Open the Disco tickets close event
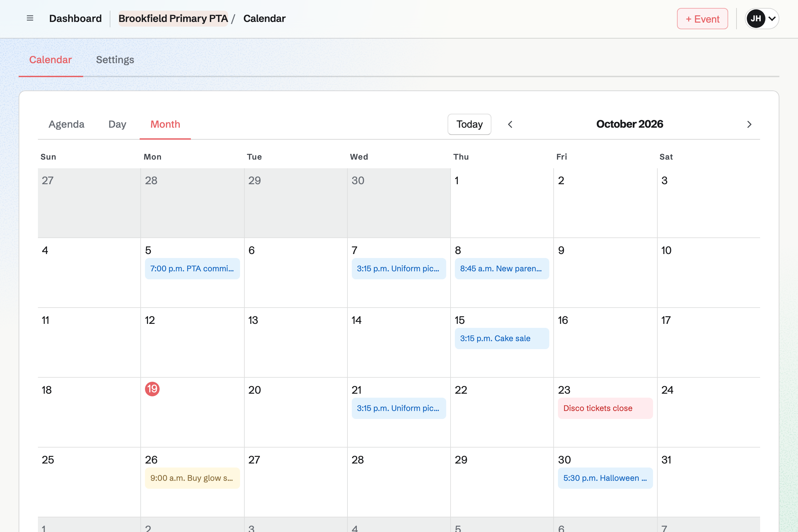The width and height of the screenshot is (798, 532). (x=605, y=408)
